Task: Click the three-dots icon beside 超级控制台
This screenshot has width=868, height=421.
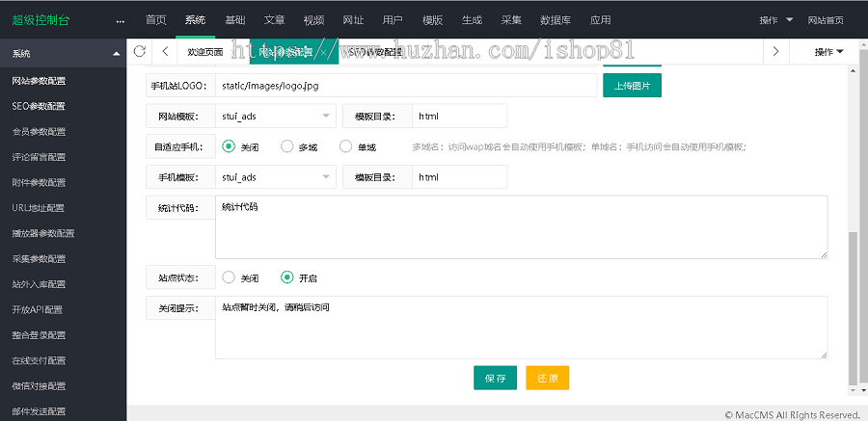Action: (x=121, y=21)
